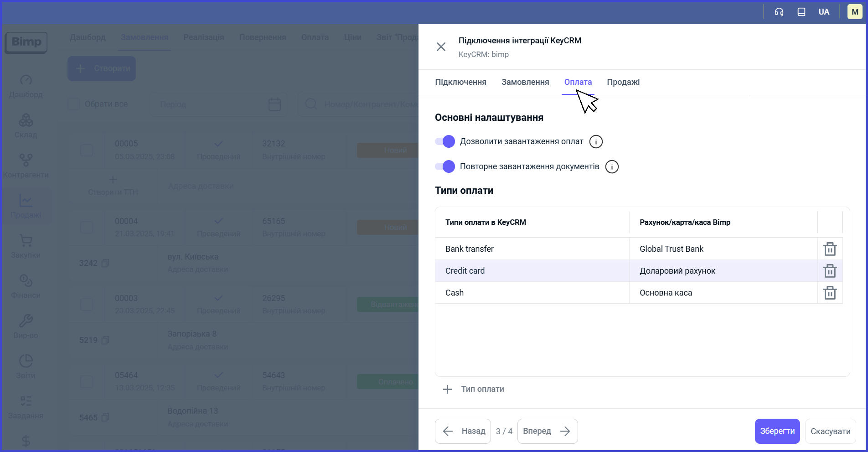
Task: Open Ціни top menu tab
Action: click(x=353, y=37)
